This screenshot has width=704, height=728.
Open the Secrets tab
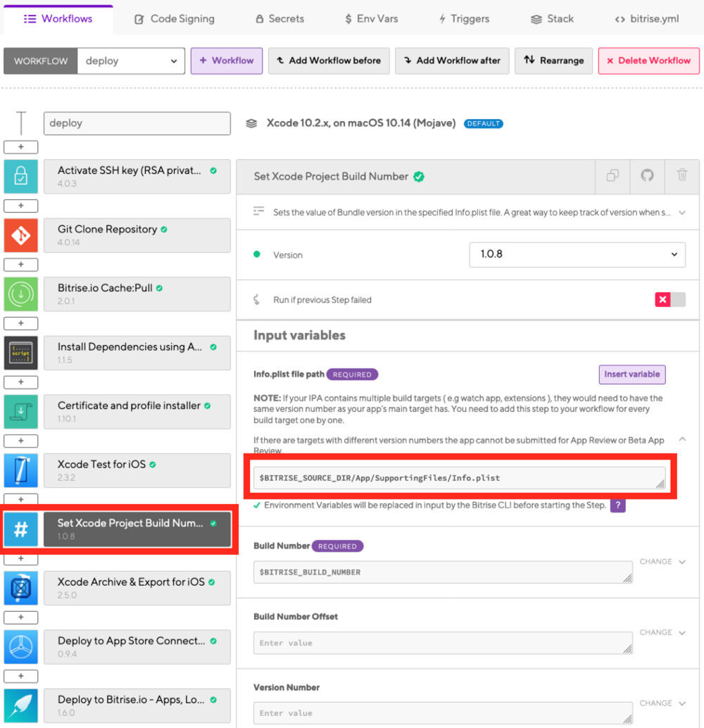click(279, 19)
